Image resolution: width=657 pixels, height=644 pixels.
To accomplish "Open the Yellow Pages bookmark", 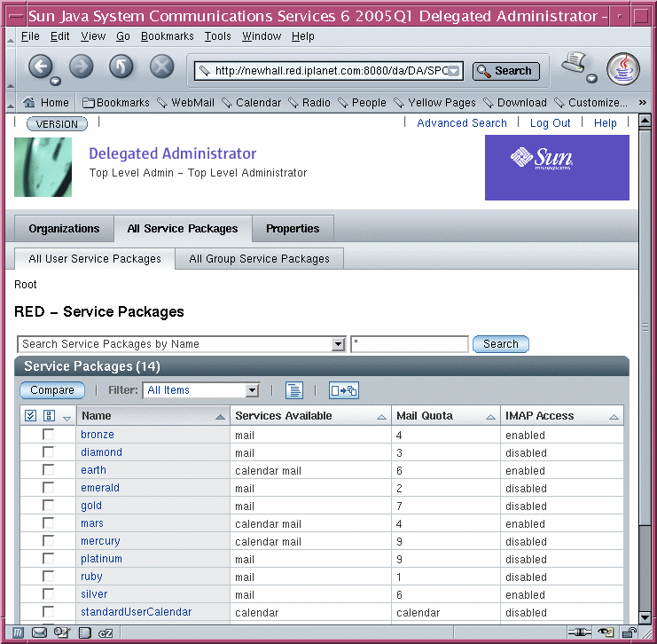I will pos(435,102).
